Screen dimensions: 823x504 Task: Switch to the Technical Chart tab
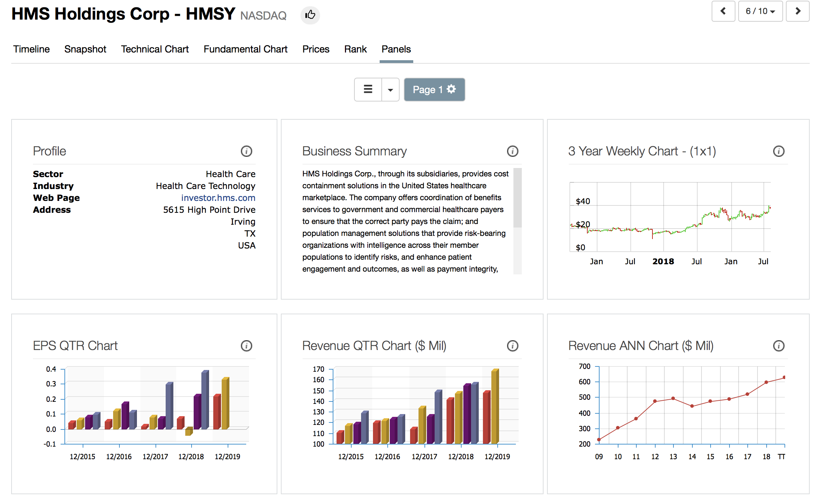tap(155, 49)
